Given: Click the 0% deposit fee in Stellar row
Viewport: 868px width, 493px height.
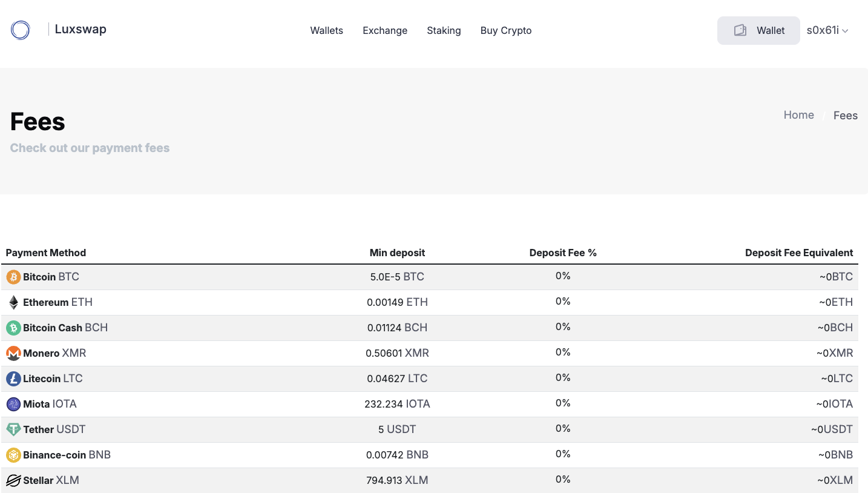Looking at the screenshot, I should (563, 479).
